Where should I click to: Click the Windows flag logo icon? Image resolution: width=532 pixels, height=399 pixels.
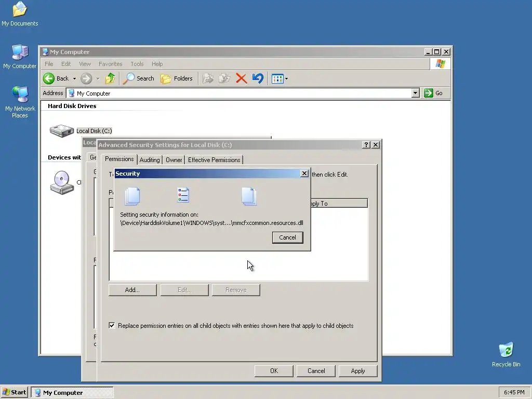coord(441,64)
